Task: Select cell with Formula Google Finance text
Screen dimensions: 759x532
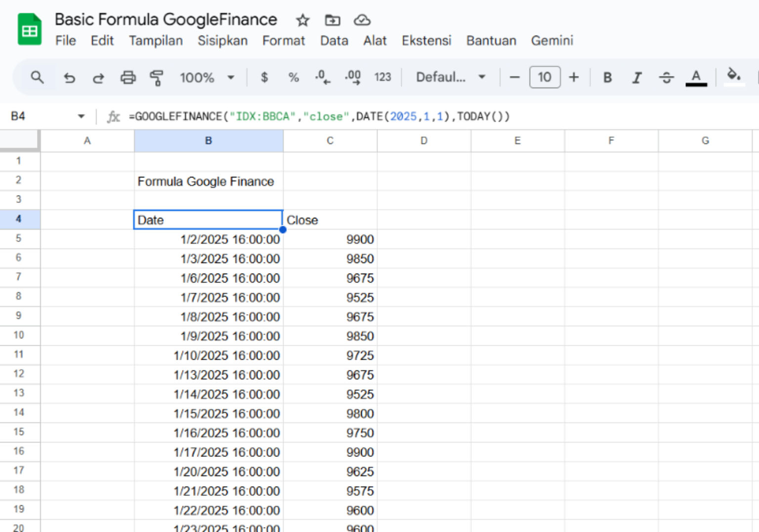Action: click(x=209, y=181)
